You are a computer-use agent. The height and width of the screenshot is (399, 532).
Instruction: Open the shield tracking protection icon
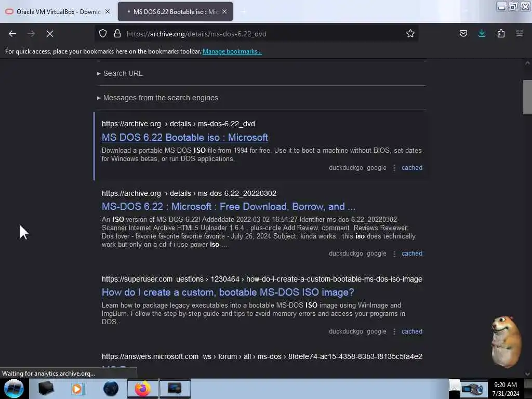[x=103, y=33]
